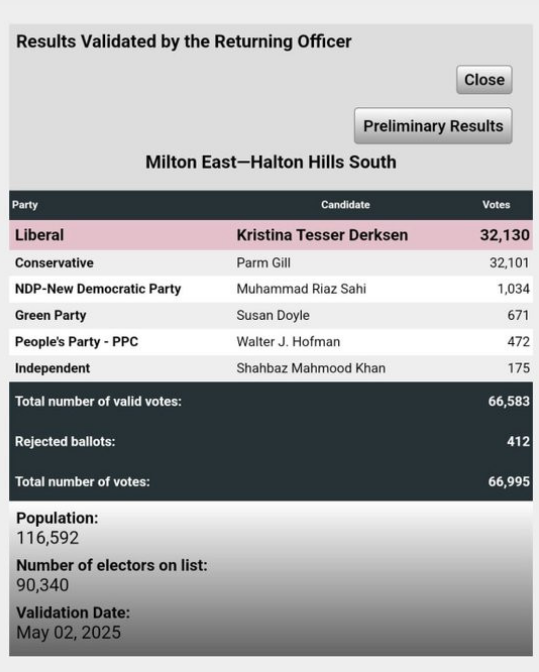Select the NDP-New Democratic Party row
This screenshot has height=672, width=539.
point(271,289)
